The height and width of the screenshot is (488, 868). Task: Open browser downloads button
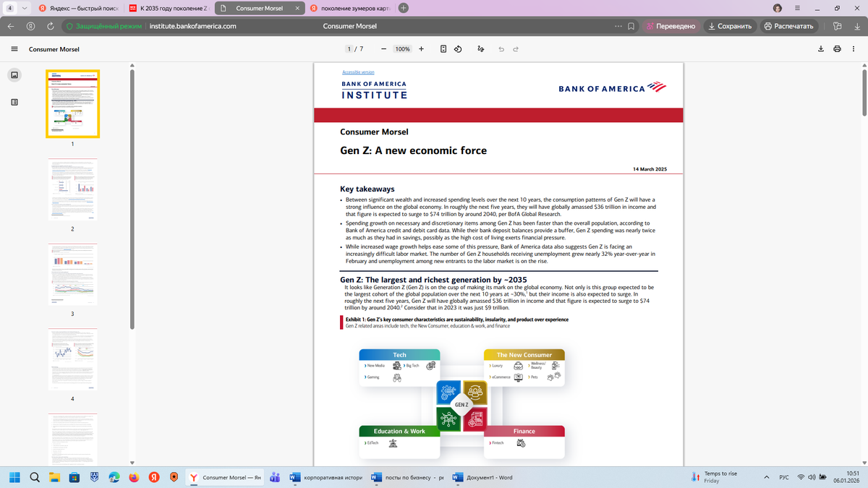point(857,26)
